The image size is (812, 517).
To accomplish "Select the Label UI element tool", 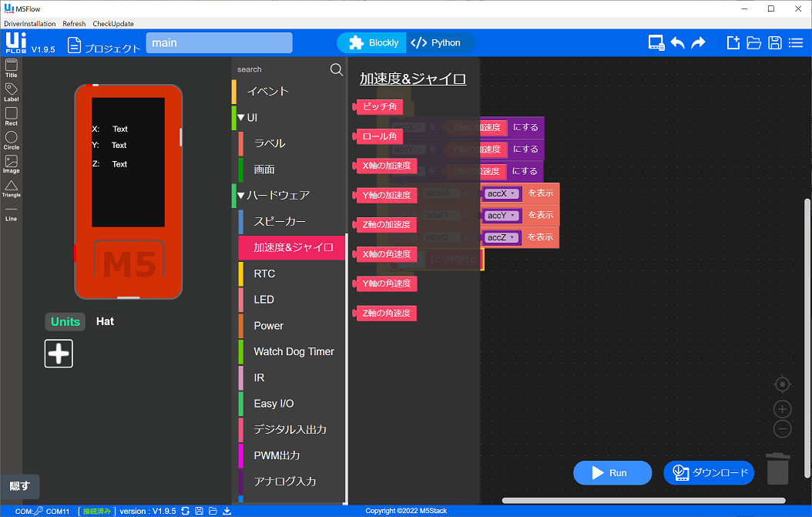I will tap(11, 92).
